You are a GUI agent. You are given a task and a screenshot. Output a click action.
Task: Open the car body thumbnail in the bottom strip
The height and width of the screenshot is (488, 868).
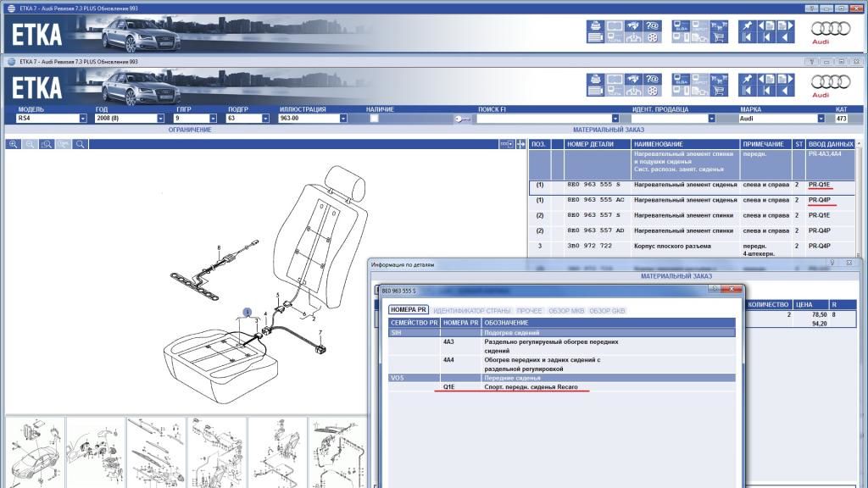(35, 452)
